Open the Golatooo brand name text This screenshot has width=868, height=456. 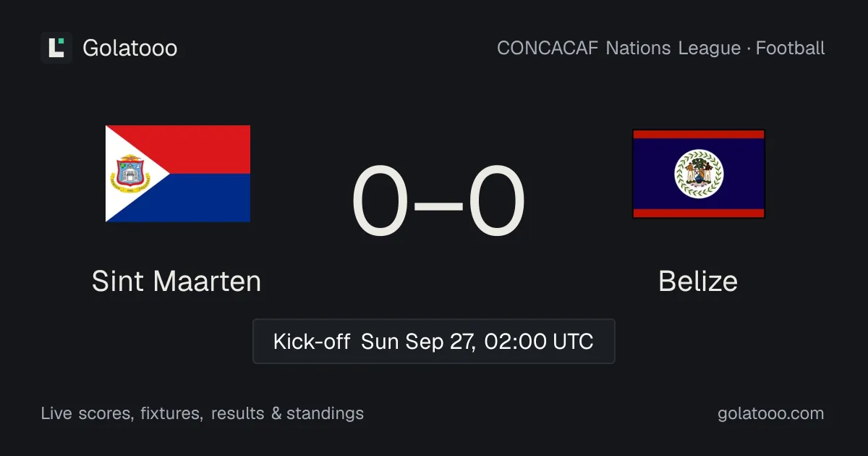click(130, 48)
